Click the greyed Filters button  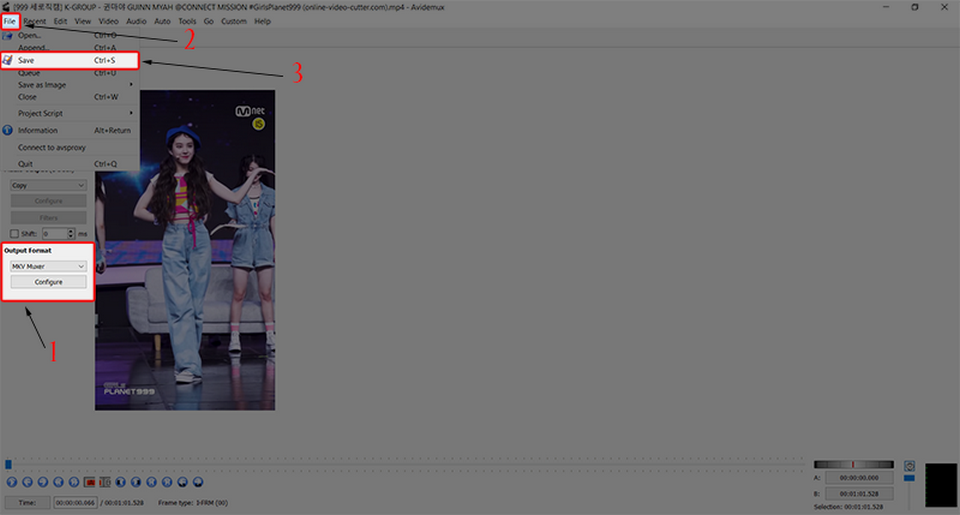[x=48, y=218]
